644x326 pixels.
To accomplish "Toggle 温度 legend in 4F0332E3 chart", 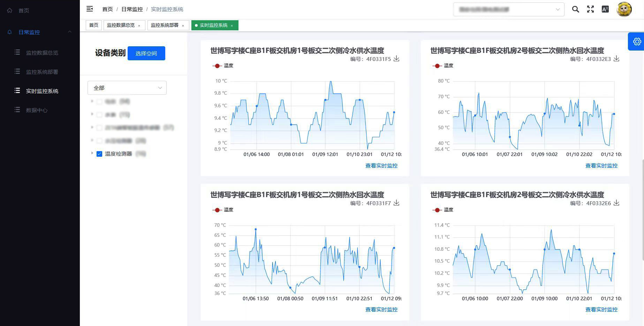I will 443,65.
